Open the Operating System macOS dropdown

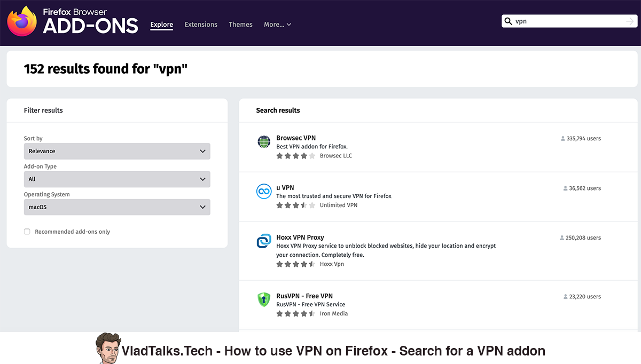(117, 207)
